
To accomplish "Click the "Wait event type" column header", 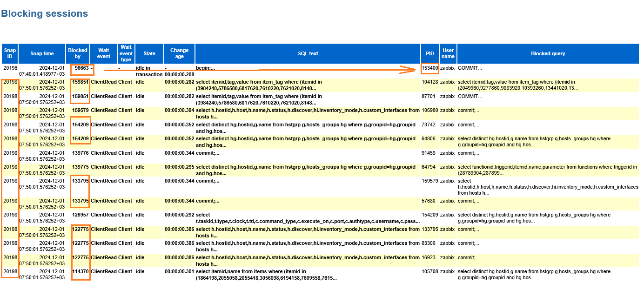I will point(126,53).
